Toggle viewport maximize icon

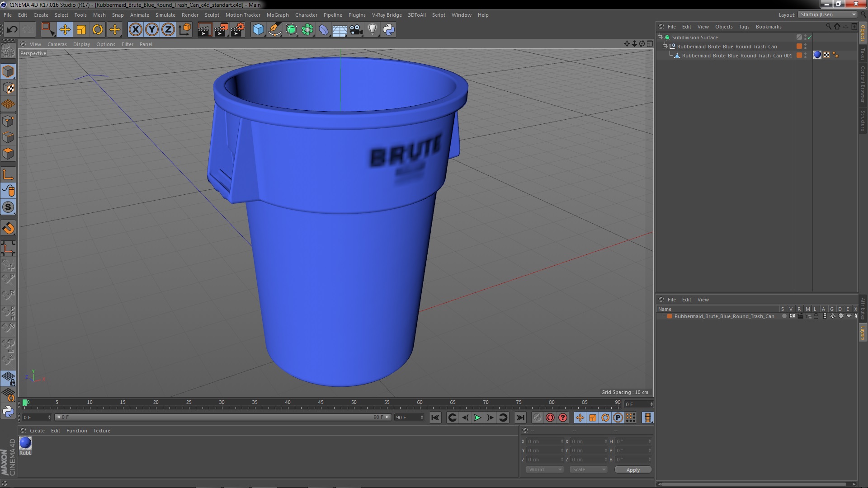(650, 44)
